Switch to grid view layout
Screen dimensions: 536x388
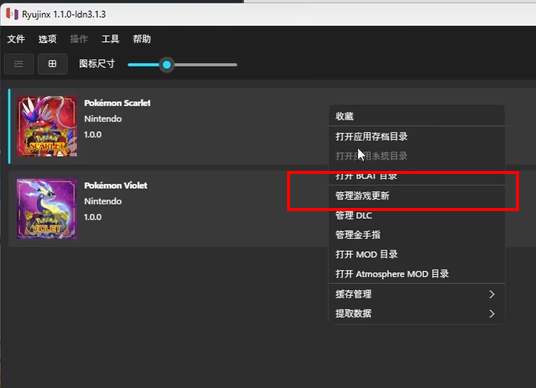pos(52,64)
